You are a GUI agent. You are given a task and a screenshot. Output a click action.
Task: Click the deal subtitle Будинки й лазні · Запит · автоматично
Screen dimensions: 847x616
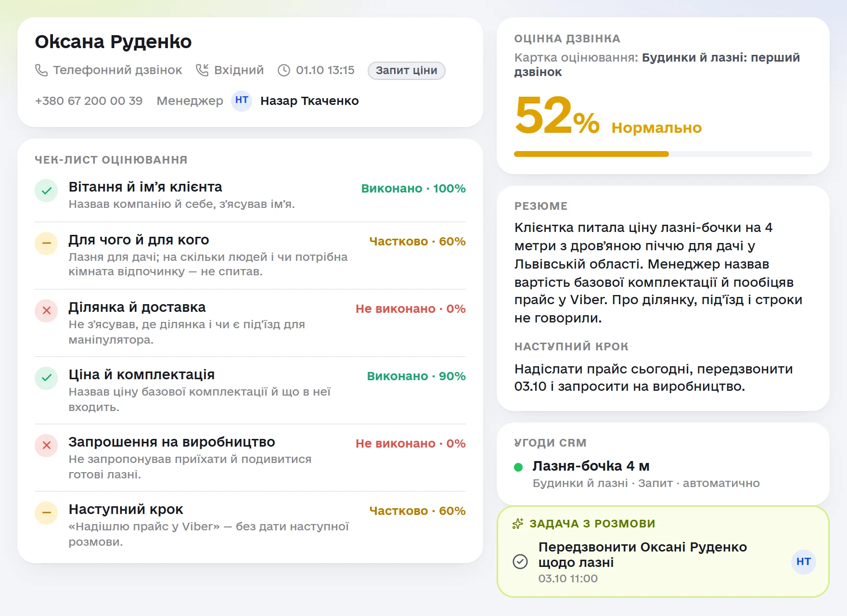tap(646, 483)
